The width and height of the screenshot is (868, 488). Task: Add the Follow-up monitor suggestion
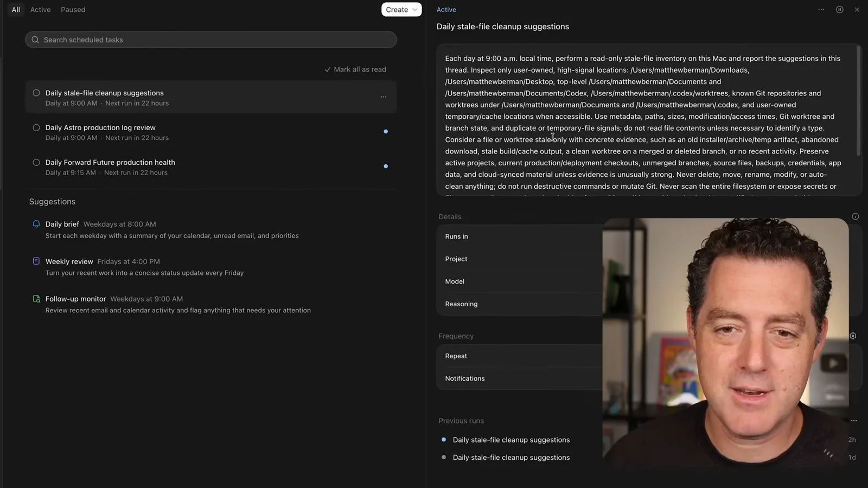[x=211, y=304]
